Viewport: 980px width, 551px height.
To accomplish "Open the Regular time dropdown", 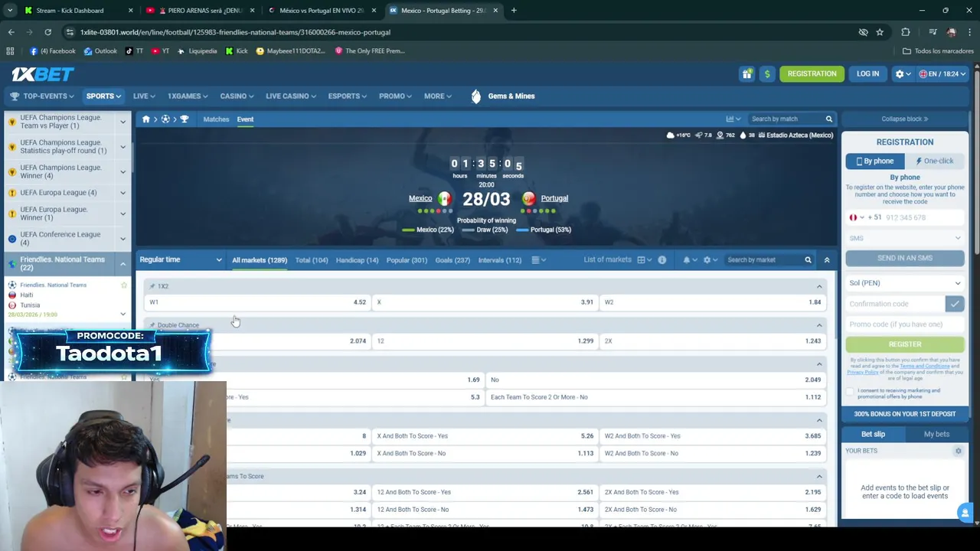I will 181,260.
